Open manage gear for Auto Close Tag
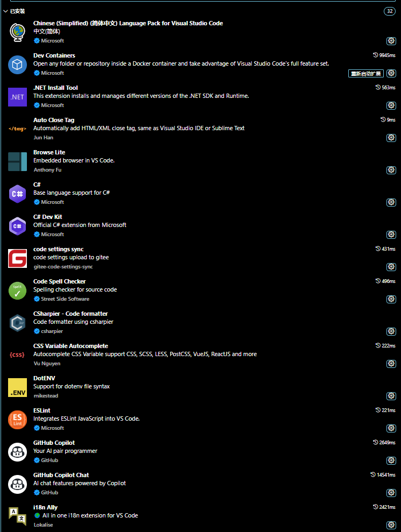This screenshot has width=401, height=532. pyautogui.click(x=391, y=137)
